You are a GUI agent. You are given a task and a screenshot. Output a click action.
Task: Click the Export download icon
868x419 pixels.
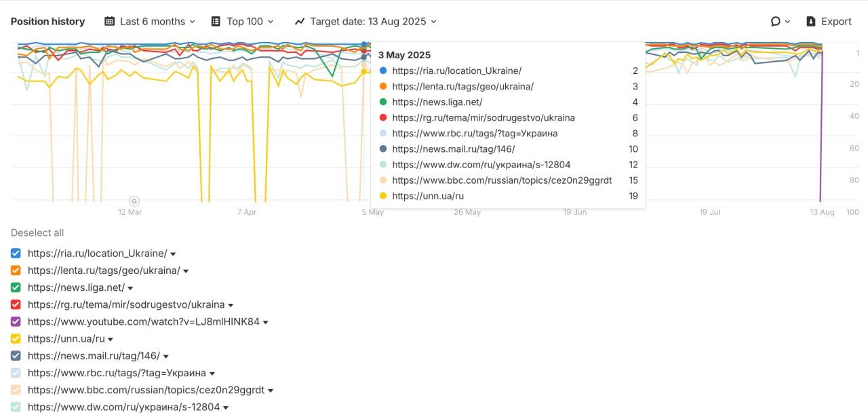tap(811, 22)
